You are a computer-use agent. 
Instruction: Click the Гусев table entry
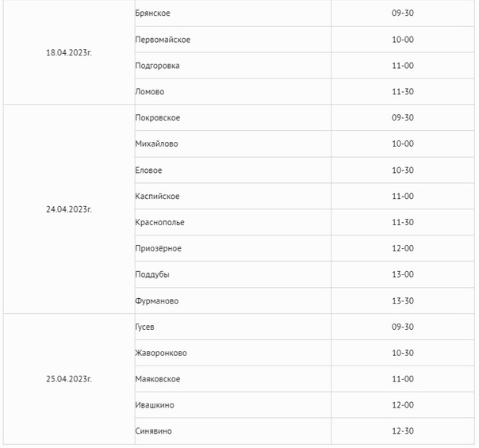[144, 327]
